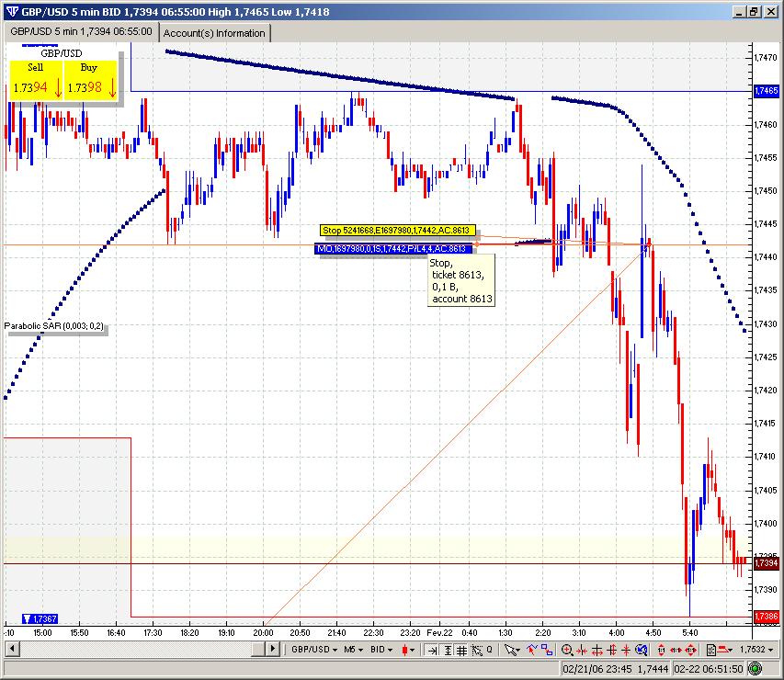The height and width of the screenshot is (680, 784).
Task: Click the status bar 02-22 06:51:50 clock
Action: [709, 668]
